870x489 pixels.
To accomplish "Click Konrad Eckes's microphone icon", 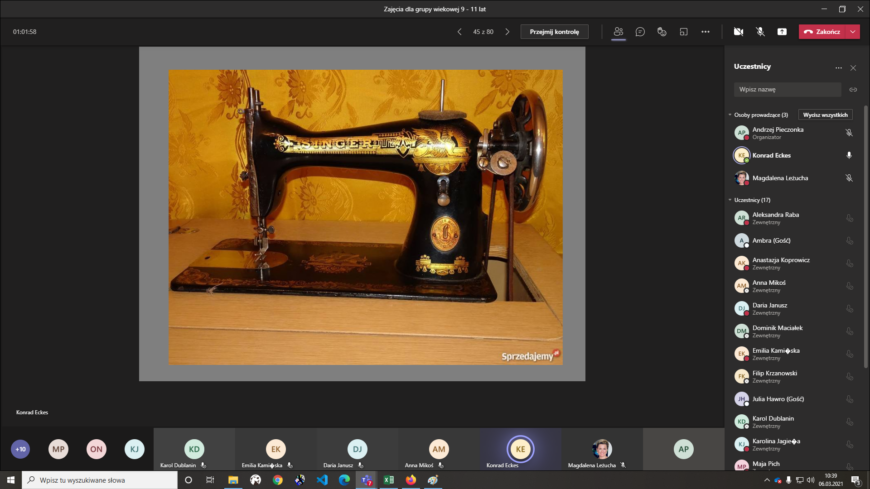I will (849, 155).
